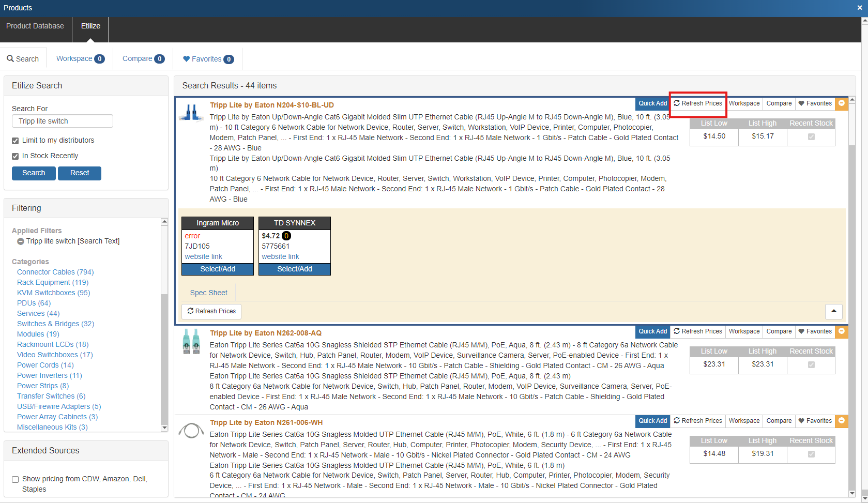This screenshot has height=503, width=868.
Task: Switch to the Etilize tab
Action: click(x=90, y=26)
